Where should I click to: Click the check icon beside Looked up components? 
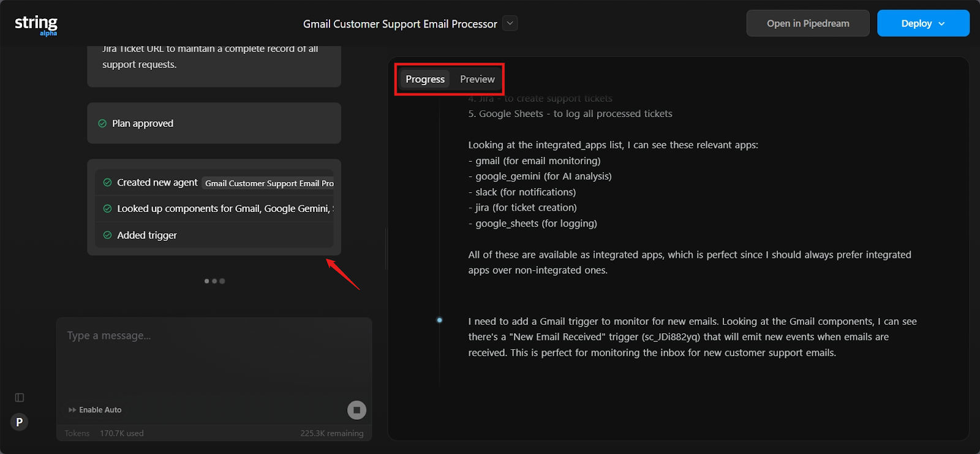(107, 209)
